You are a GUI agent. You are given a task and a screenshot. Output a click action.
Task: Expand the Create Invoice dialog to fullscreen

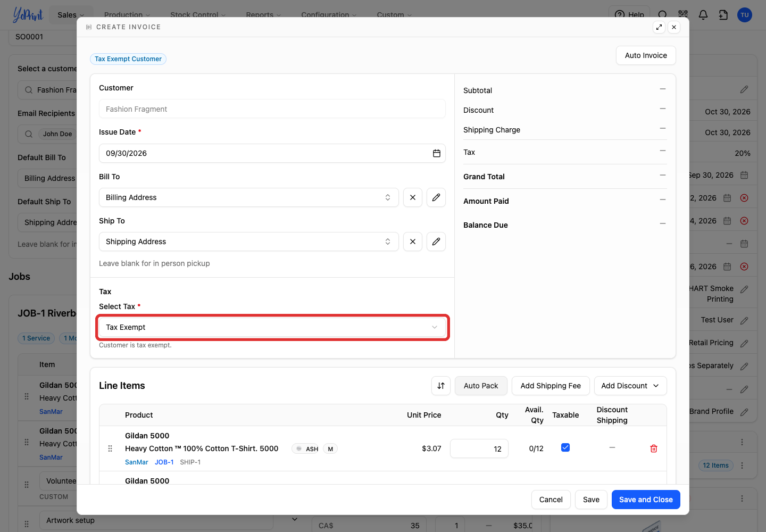[x=659, y=27]
